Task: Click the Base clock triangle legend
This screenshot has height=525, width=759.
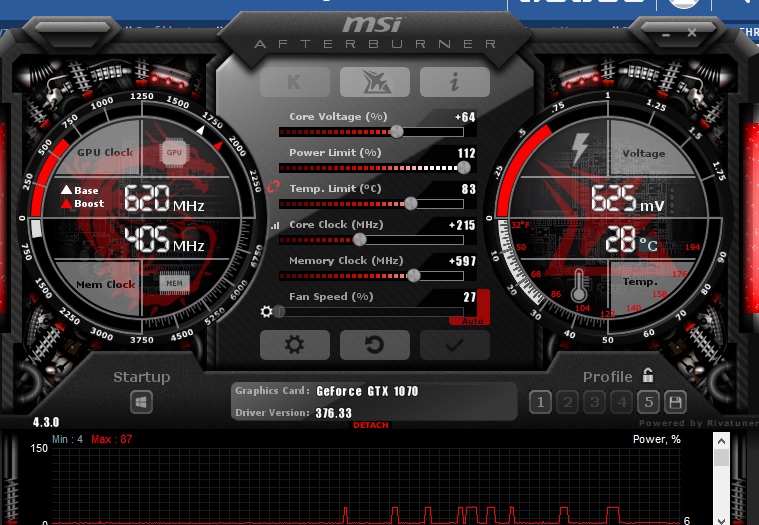Action: pos(80,190)
